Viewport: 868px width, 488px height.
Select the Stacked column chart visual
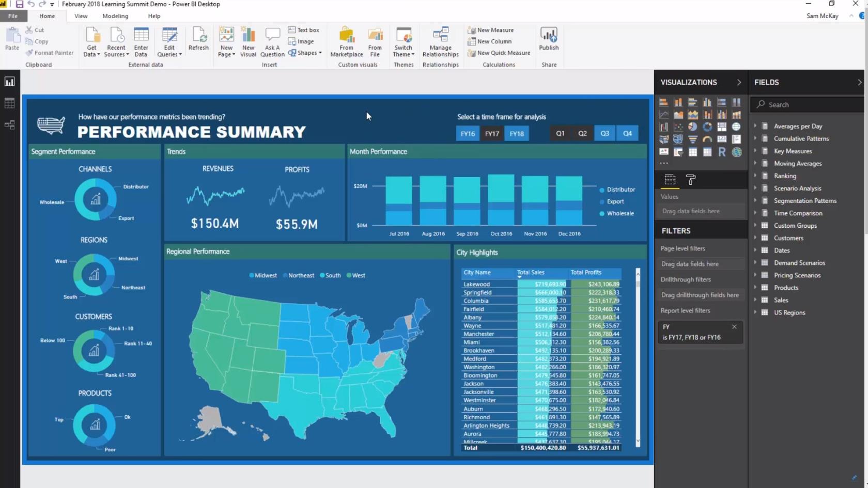tap(678, 102)
